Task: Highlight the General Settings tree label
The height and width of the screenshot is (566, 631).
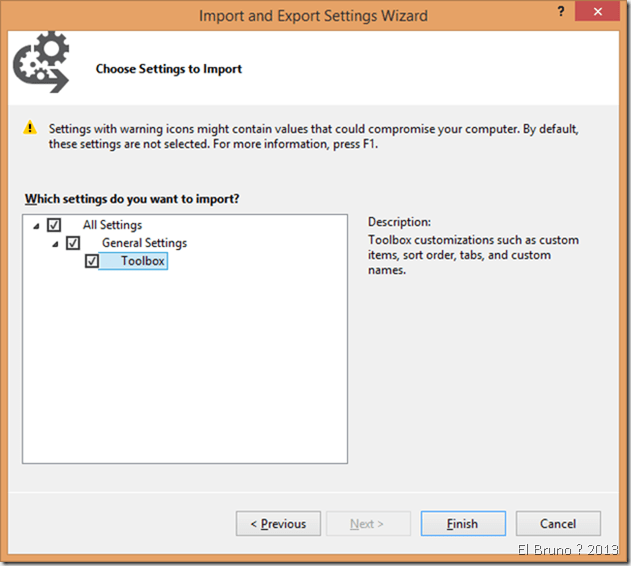Action: 144,243
